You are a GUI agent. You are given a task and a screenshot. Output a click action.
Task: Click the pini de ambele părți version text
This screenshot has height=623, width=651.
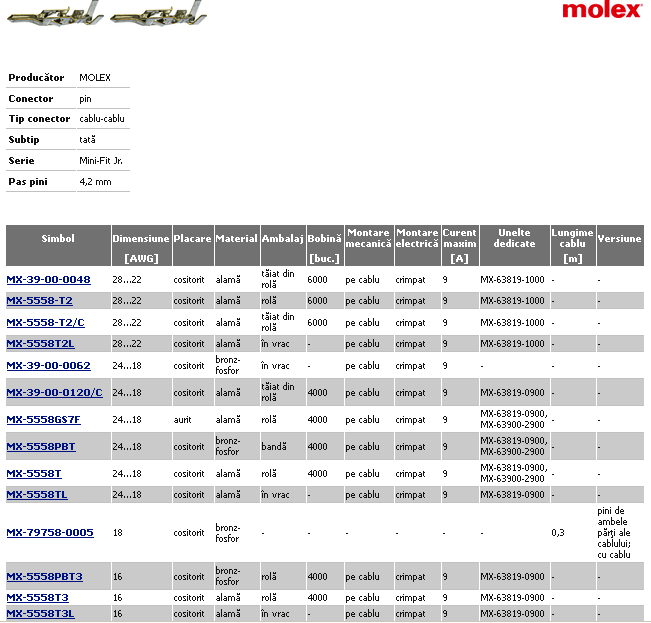[x=614, y=533]
